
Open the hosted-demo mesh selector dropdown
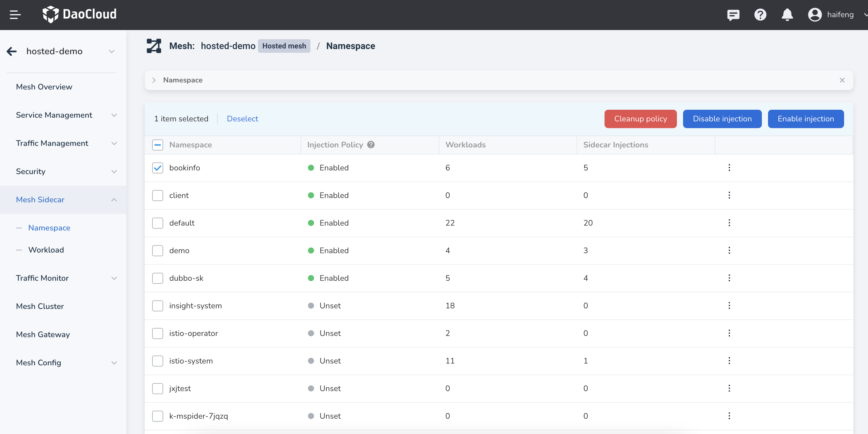point(112,51)
